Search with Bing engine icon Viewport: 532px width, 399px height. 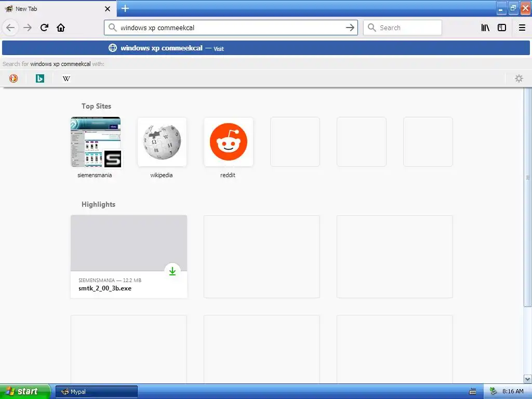(x=39, y=78)
